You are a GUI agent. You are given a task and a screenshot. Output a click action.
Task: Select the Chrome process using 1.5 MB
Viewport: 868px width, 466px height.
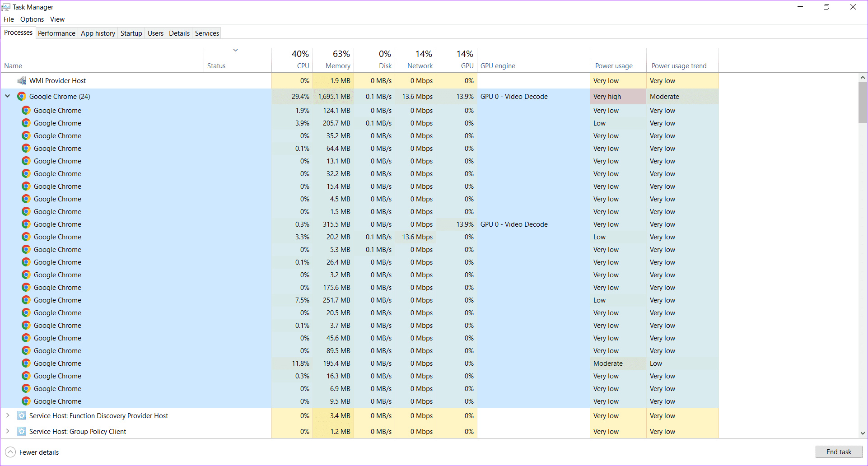coord(359,211)
